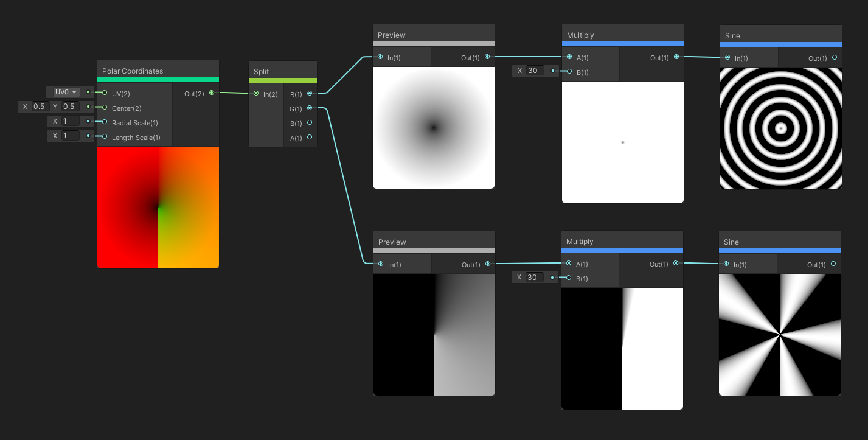Edit bottom Multiply B input value 30
The height and width of the screenshot is (440, 868).
[533, 278]
